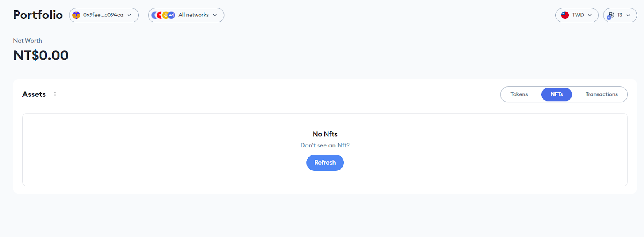Expand the chevron next to gas value 13
The image size is (644, 237).
pyautogui.click(x=628, y=15)
